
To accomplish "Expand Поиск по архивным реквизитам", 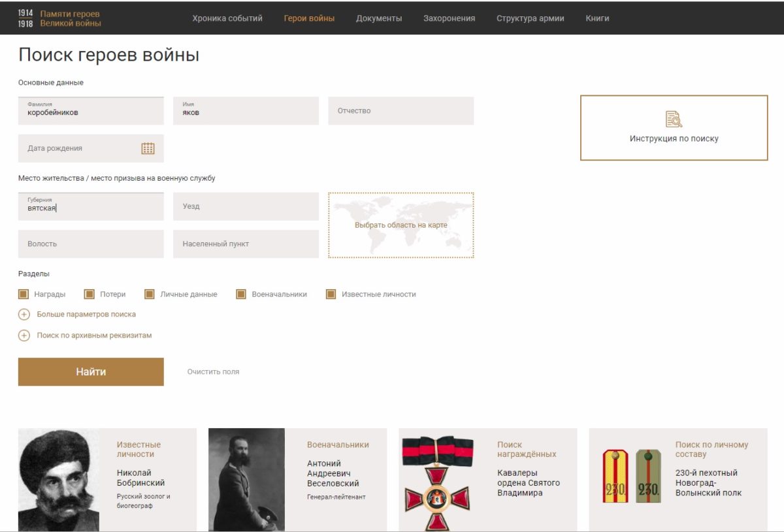I will (94, 336).
